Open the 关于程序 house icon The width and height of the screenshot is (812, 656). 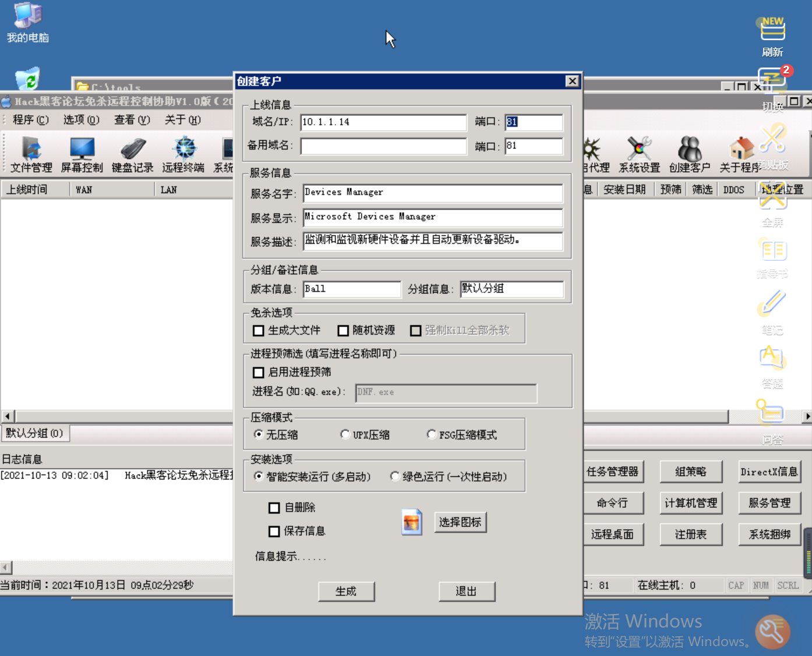click(740, 155)
